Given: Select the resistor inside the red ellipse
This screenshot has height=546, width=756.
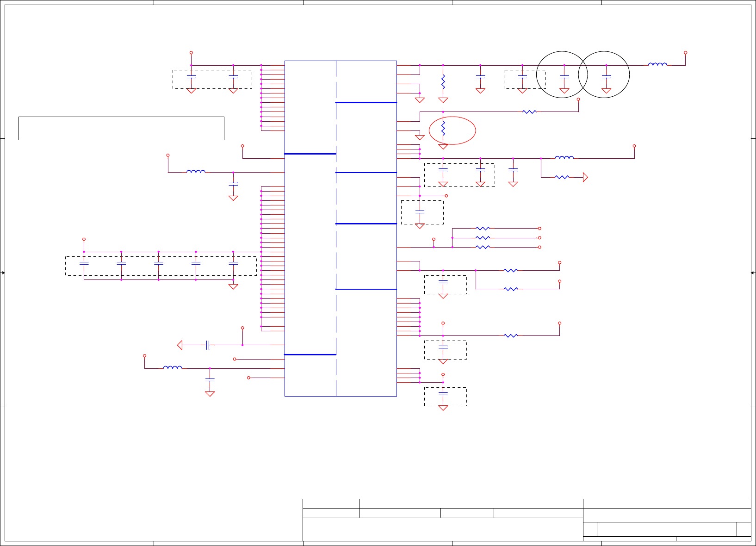Looking at the screenshot, I should pyautogui.click(x=443, y=128).
